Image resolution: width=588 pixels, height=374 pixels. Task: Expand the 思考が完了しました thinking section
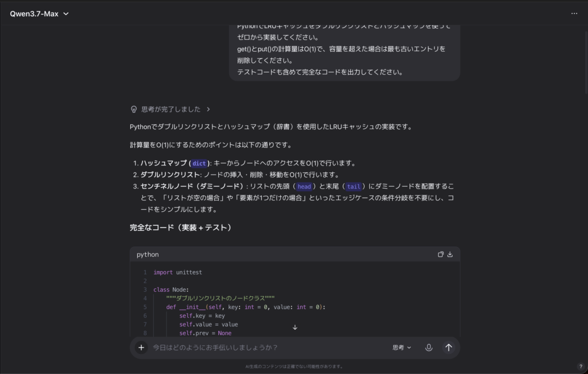[x=171, y=109]
